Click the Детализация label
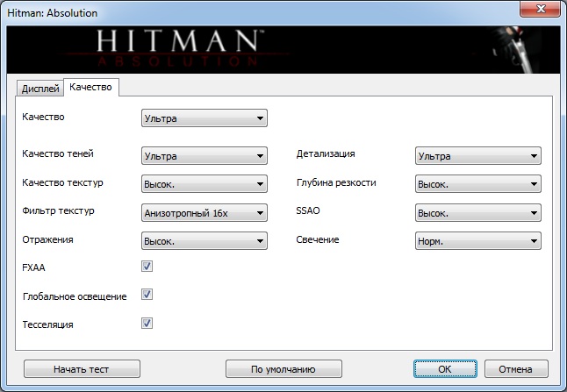The image size is (567, 392). click(x=326, y=154)
